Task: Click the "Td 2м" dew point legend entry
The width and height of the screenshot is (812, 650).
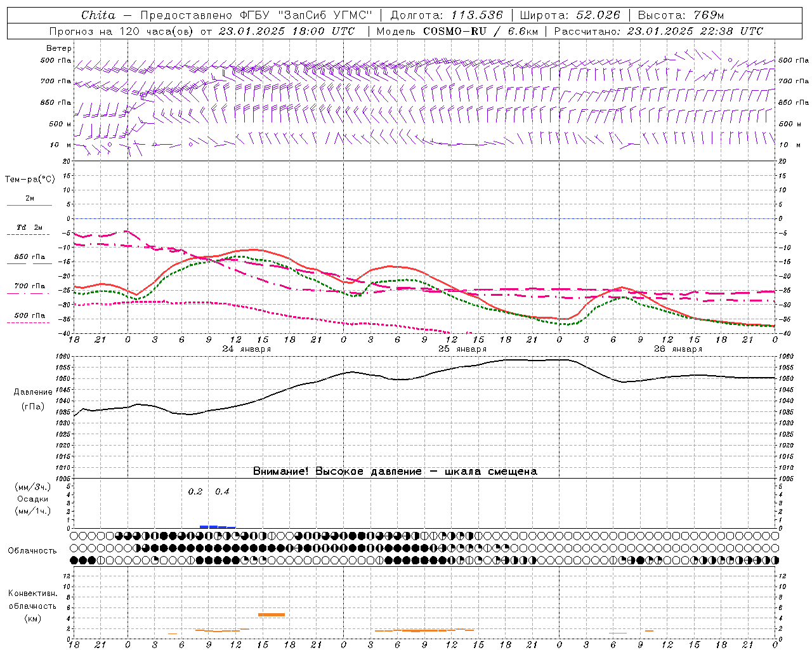Action: click(30, 227)
